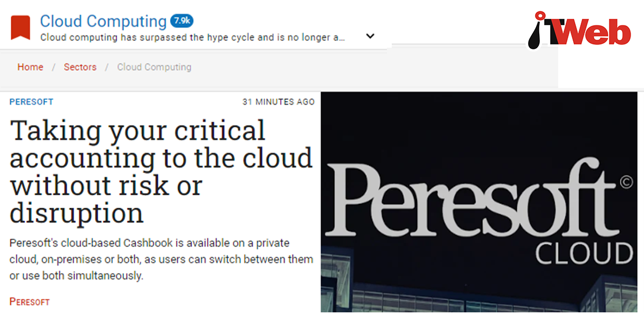Click the CLOUD word in the image

584,253
